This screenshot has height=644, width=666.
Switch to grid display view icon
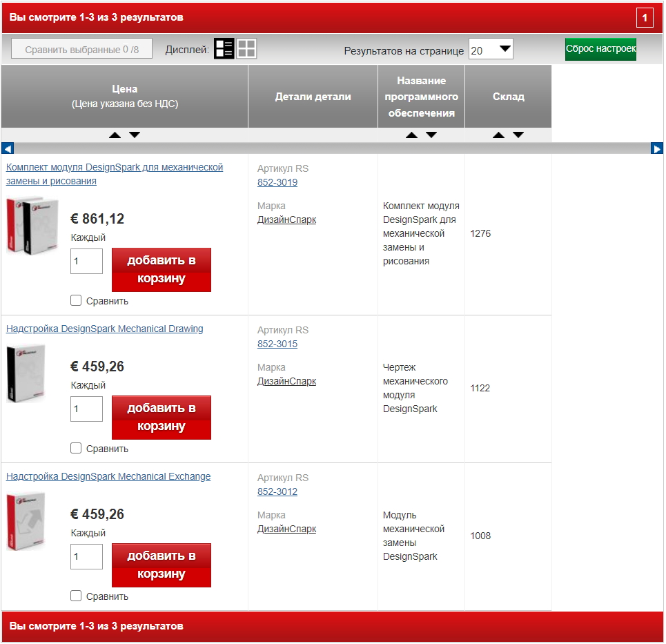246,49
